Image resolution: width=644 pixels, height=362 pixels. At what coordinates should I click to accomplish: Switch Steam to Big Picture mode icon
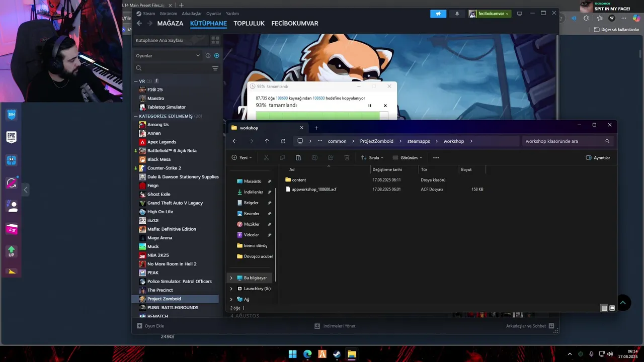520,14
